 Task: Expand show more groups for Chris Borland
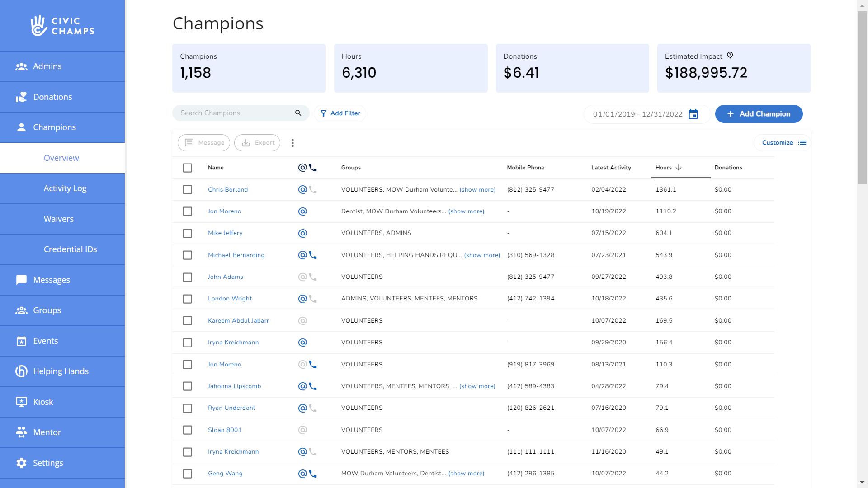(x=477, y=190)
